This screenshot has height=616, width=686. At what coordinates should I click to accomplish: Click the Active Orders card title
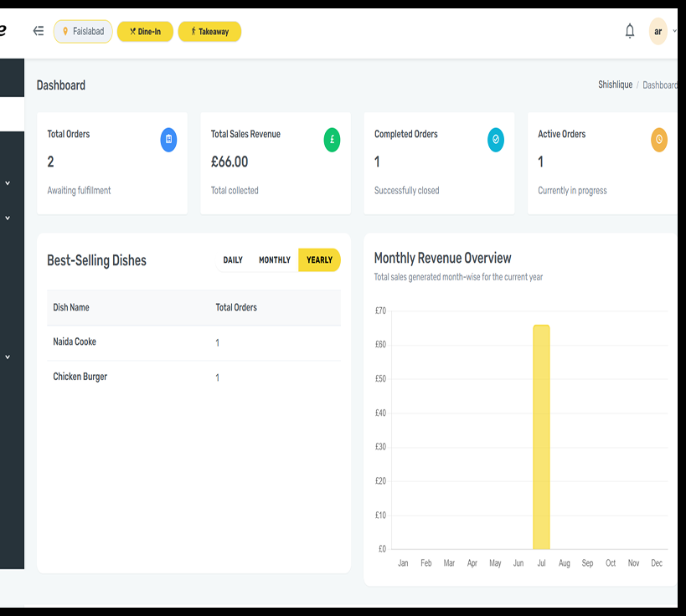[562, 134]
